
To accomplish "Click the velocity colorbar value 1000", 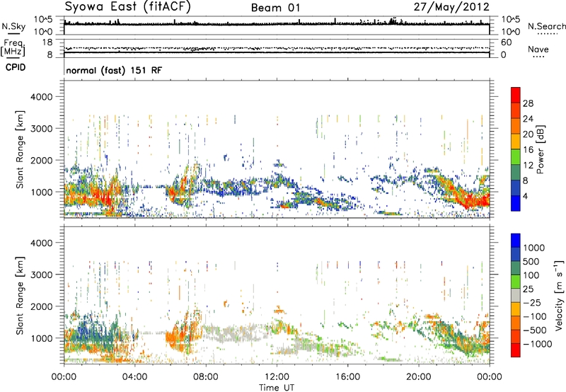I will (534, 248).
